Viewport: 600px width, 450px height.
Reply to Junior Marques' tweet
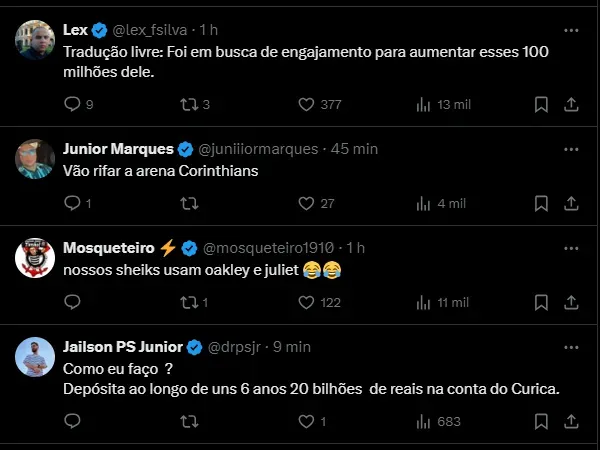coord(71,203)
